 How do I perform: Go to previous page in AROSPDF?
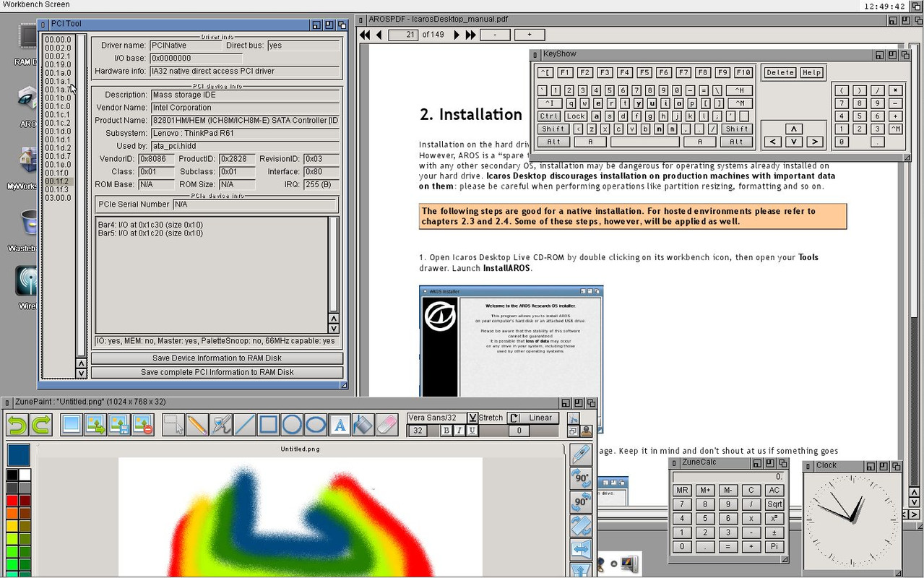pyautogui.click(x=379, y=35)
